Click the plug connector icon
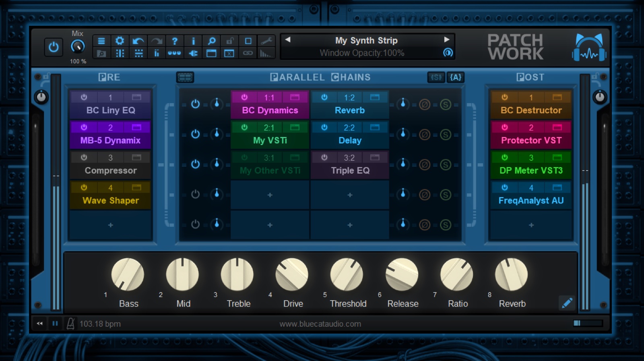 [193, 53]
